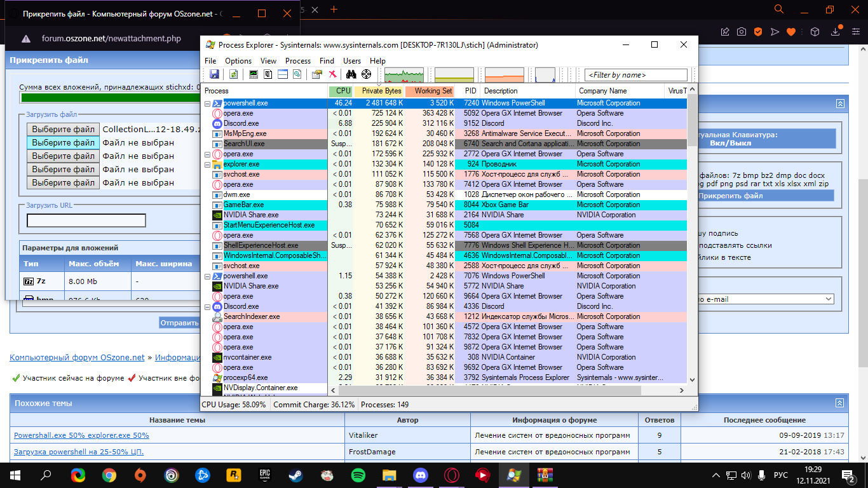Open the process Properties toolbar icon

316,74
